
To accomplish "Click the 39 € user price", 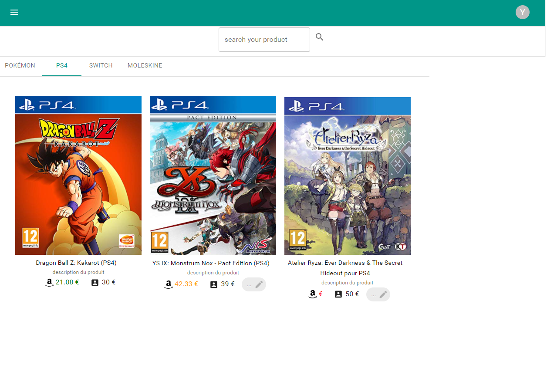I will tap(227, 284).
